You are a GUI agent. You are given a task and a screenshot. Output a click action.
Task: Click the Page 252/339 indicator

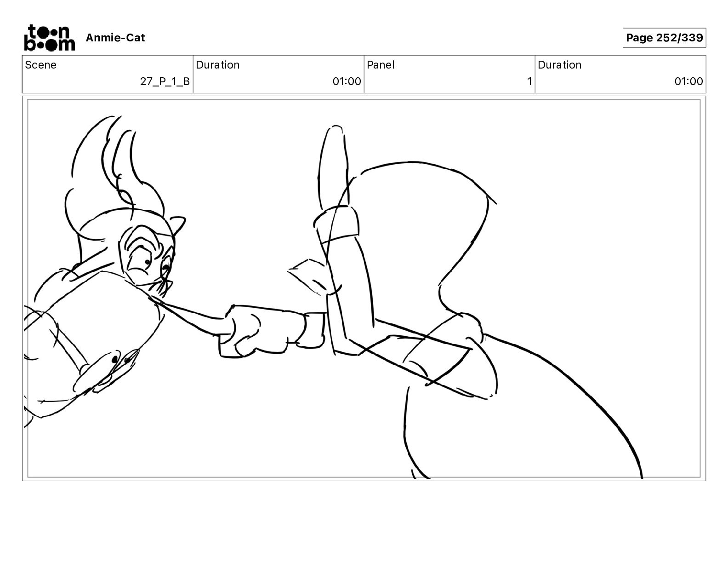pyautogui.click(x=664, y=38)
